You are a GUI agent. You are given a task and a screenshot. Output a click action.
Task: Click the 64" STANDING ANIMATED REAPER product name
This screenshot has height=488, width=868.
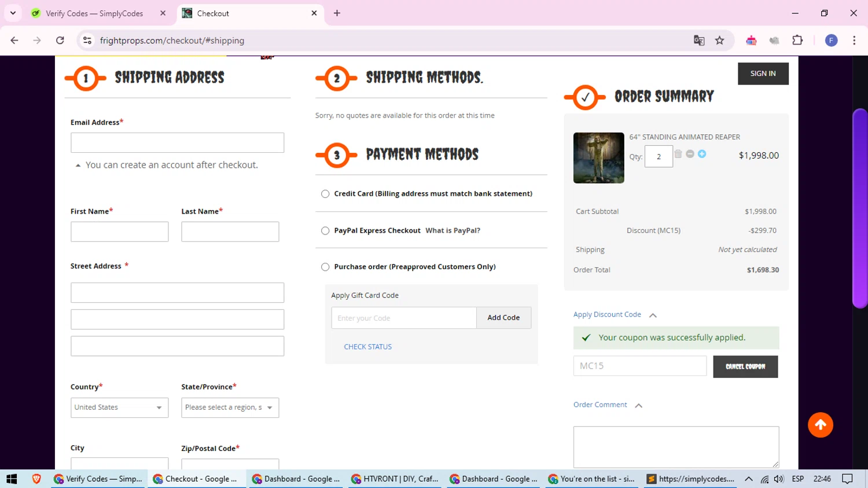[x=685, y=137]
